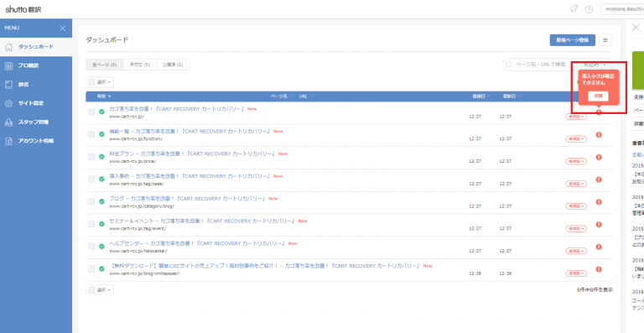Check the box for the ヘルプセンター row
This screenshot has height=333, width=644.
[x=91, y=247]
